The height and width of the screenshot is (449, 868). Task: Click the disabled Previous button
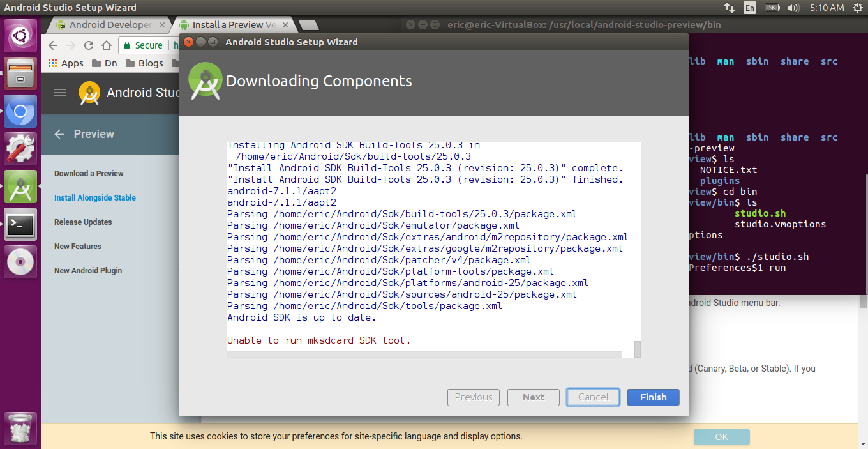(x=474, y=397)
